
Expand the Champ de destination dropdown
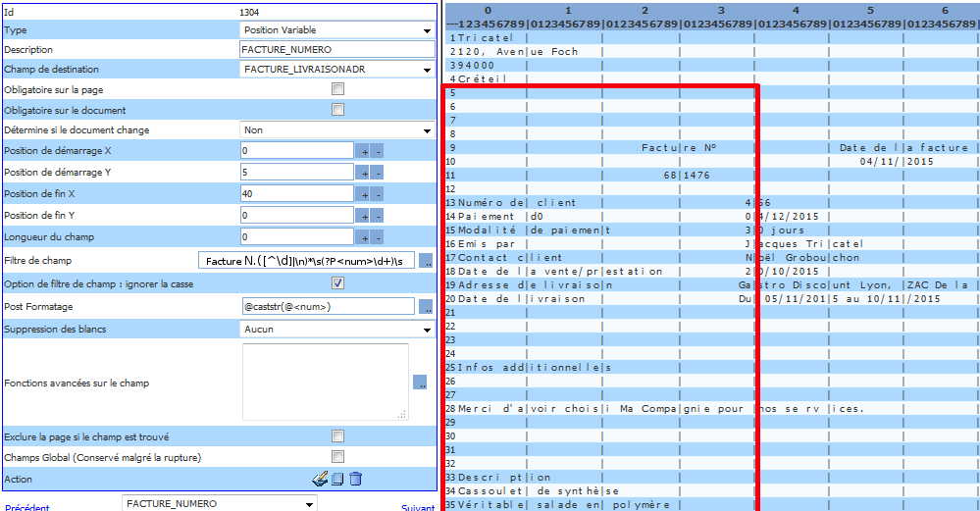(336, 70)
